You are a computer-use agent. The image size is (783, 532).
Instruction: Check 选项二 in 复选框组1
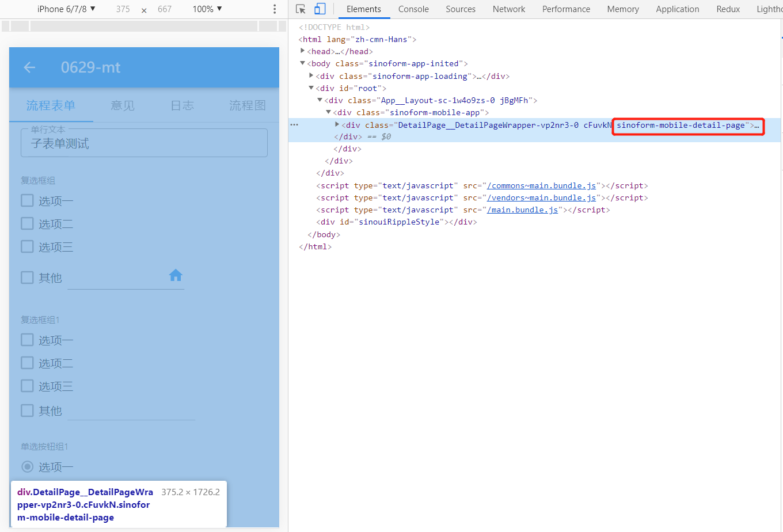(27, 363)
